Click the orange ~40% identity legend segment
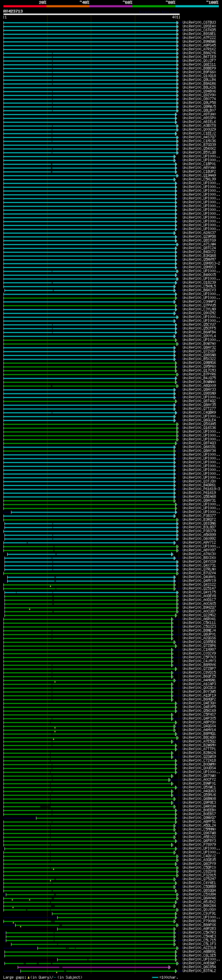Viewport: 222px width, 980px height. (68, 6)
